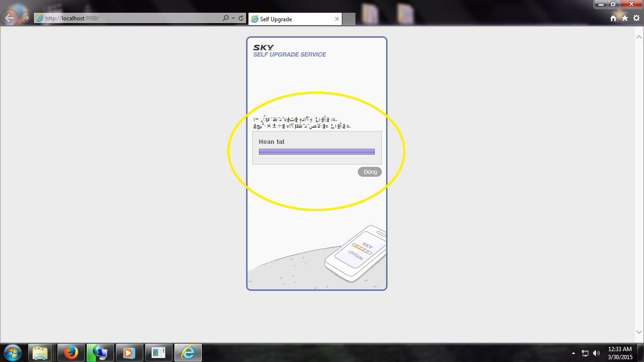Select the Self Upgrade tab
The height and width of the screenshot is (362, 644).
(x=295, y=19)
